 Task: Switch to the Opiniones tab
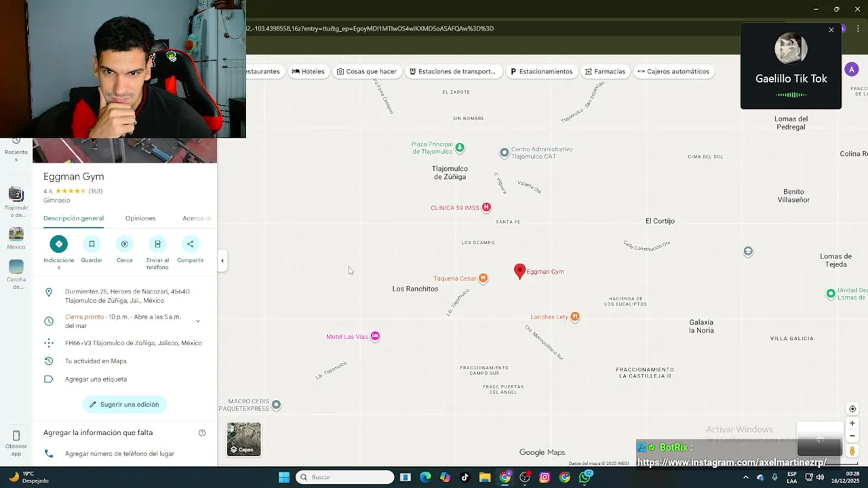140,218
